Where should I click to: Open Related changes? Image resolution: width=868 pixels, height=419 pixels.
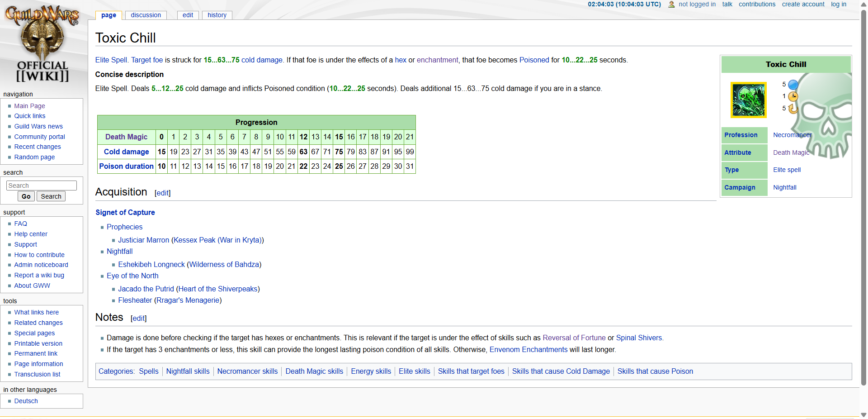pos(38,323)
